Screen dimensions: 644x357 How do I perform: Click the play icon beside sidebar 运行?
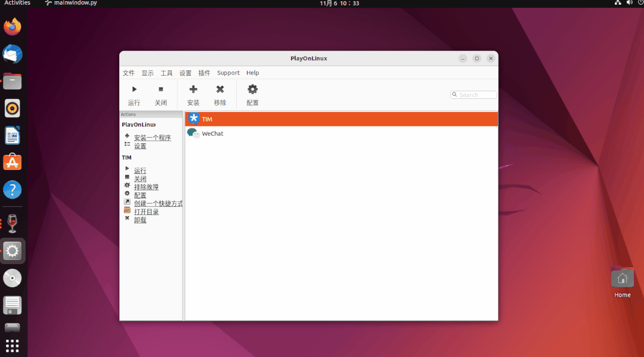tap(128, 169)
